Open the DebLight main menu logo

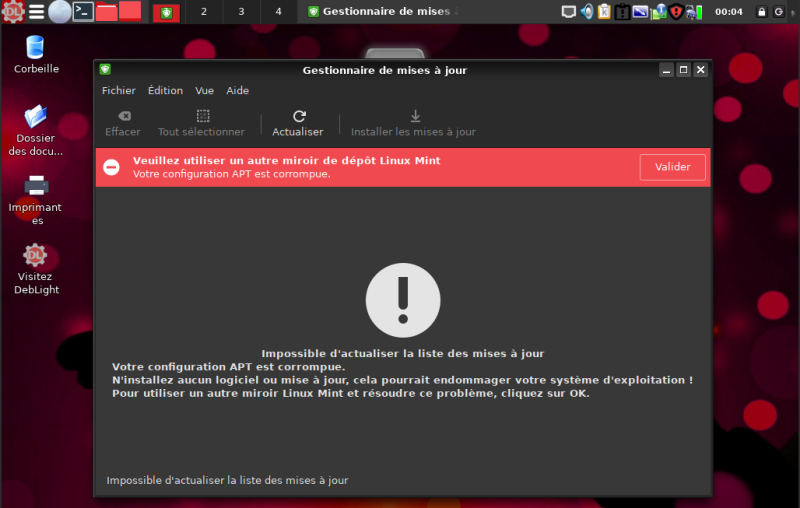pyautogui.click(x=12, y=12)
